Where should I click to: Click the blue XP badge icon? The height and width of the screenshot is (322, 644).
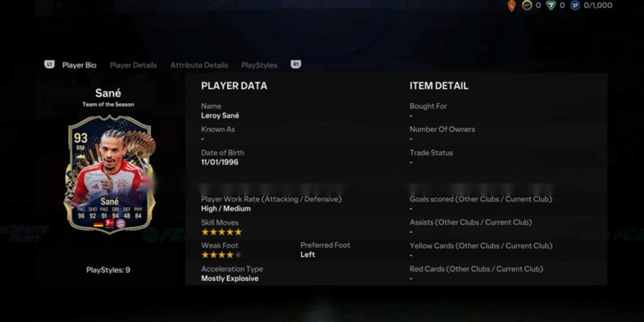(575, 5)
